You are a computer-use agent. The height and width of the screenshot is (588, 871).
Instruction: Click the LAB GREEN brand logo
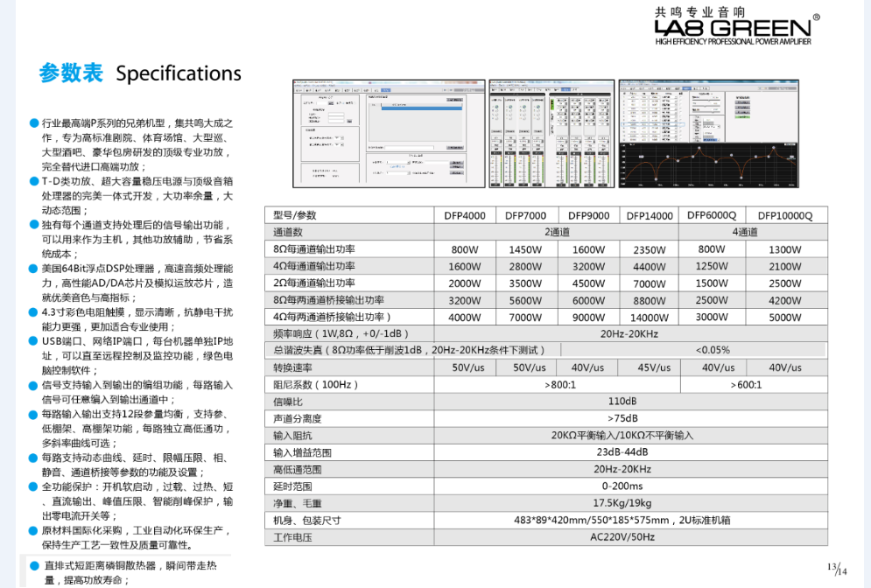734,26
